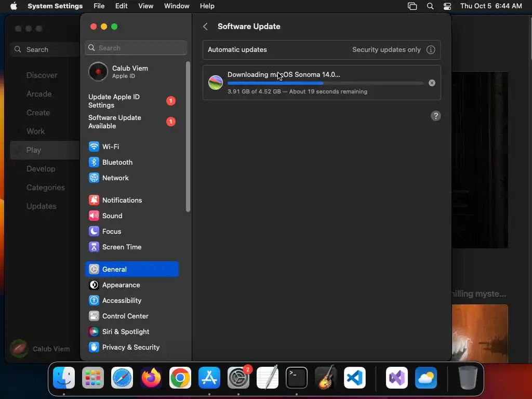Open Accessibility settings icon
Image resolution: width=532 pixels, height=399 pixels.
click(x=94, y=301)
